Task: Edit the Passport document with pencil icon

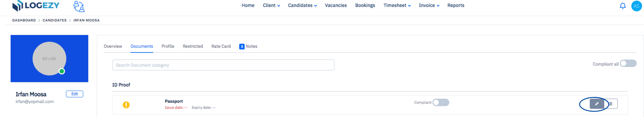Action: tap(597, 104)
